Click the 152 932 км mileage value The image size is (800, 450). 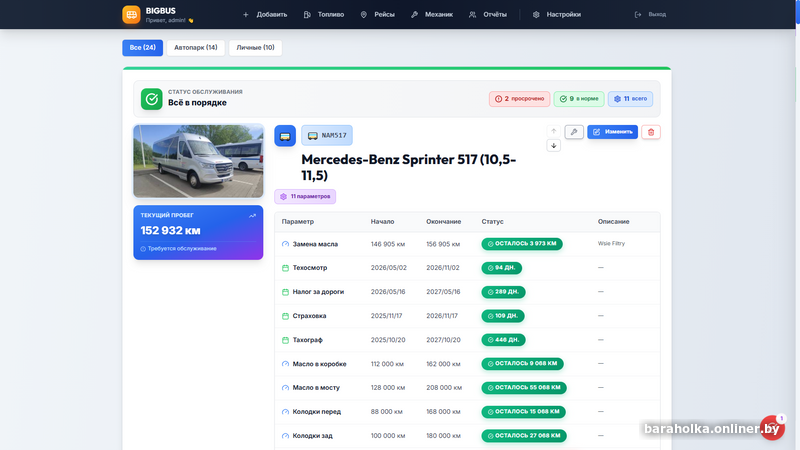click(170, 231)
